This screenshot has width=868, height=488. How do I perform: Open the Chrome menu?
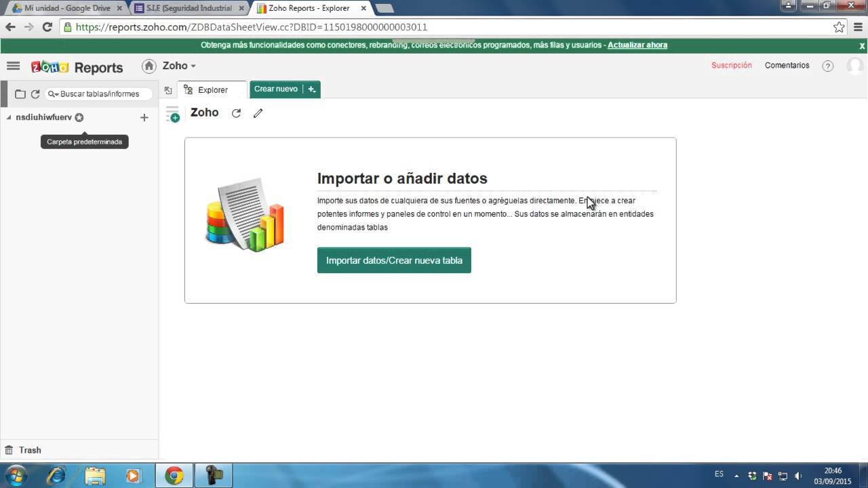[856, 27]
